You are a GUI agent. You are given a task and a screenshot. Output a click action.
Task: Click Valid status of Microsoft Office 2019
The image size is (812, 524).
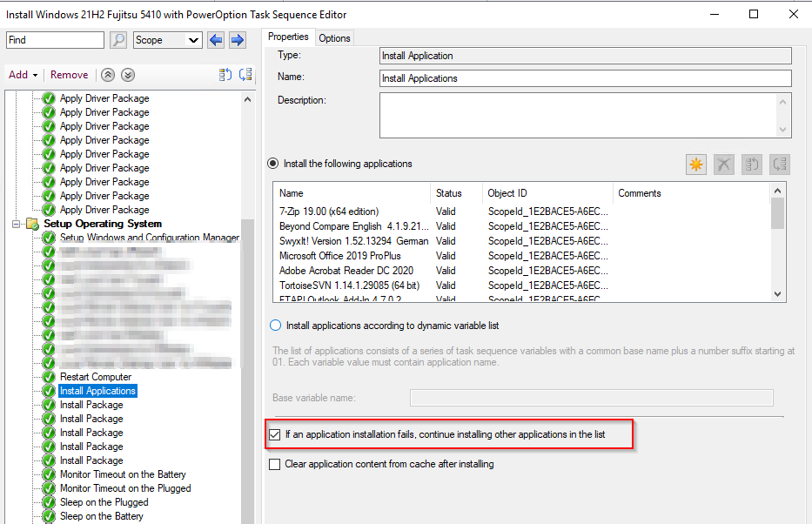point(446,256)
